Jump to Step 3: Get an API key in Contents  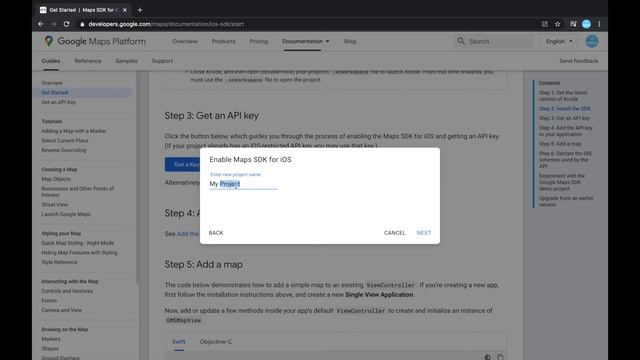tap(564, 118)
